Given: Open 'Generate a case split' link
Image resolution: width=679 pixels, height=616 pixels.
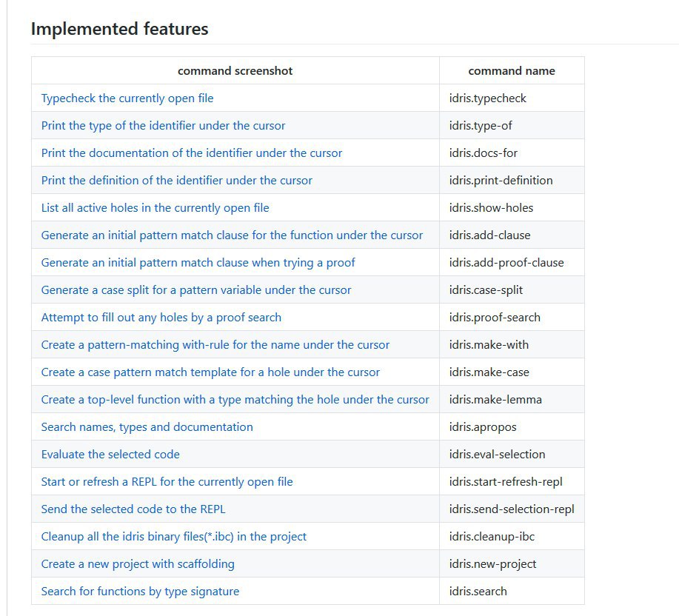Looking at the screenshot, I should coord(196,290).
